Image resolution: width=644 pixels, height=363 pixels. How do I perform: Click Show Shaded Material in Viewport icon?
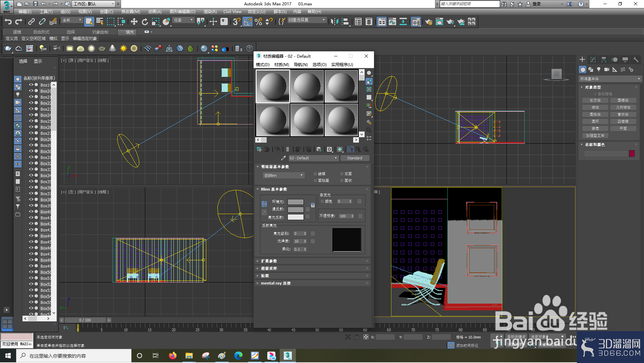coord(340,149)
